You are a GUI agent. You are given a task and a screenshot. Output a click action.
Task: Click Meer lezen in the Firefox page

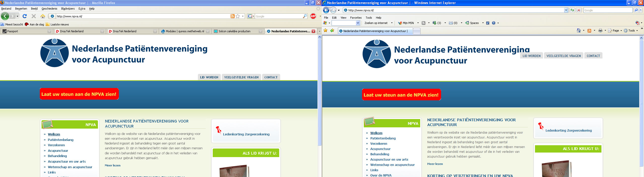pos(113,165)
